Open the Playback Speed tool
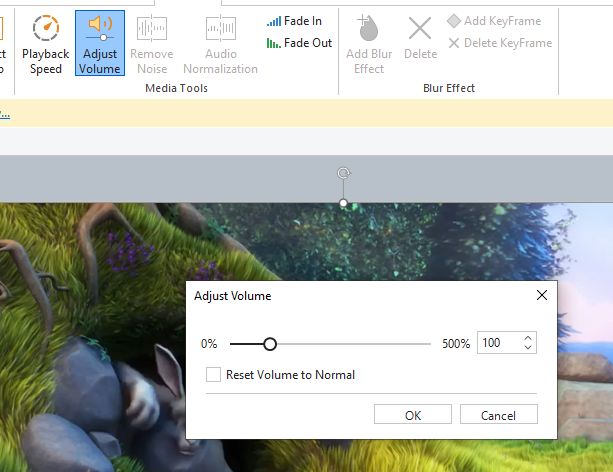The width and height of the screenshot is (613, 472). [45, 44]
